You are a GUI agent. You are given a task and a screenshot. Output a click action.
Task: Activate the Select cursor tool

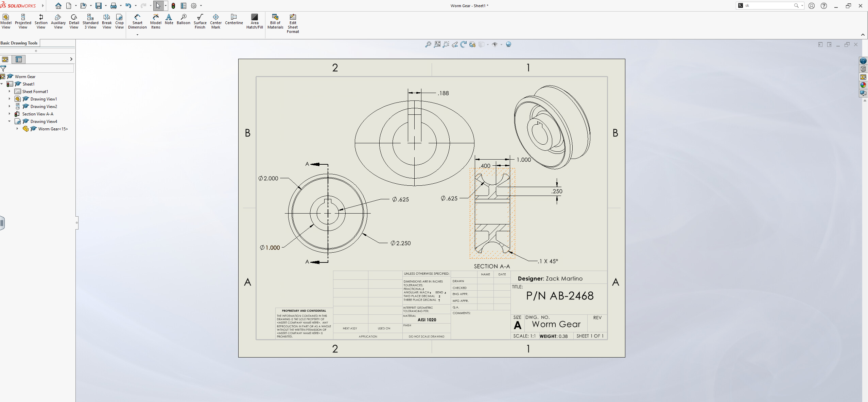pos(158,6)
